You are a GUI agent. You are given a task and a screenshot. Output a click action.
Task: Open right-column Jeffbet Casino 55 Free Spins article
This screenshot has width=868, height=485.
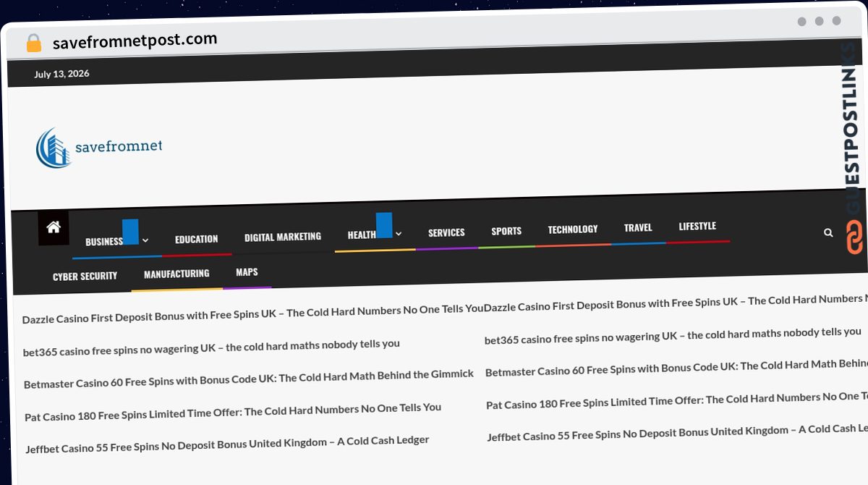pyautogui.click(x=678, y=433)
